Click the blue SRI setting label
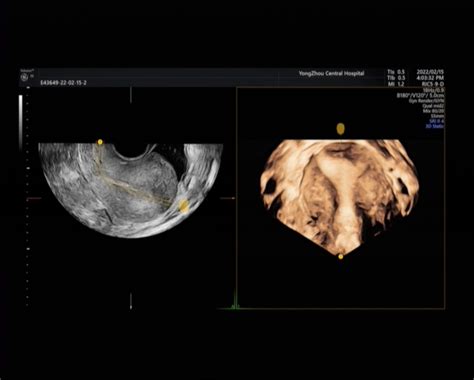Viewport: 474px width, 380px height. pos(437,121)
